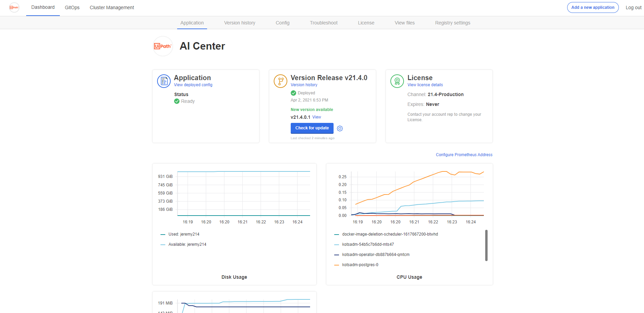Click the Disk Usage chart title

click(x=234, y=277)
